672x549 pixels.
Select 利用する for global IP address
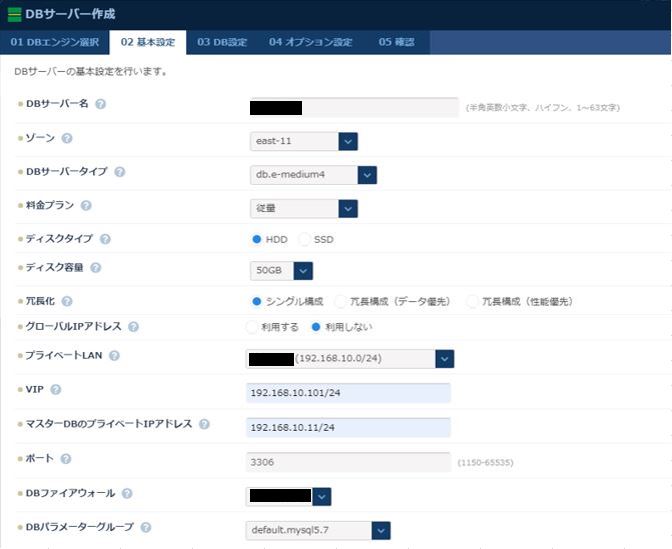point(252,327)
